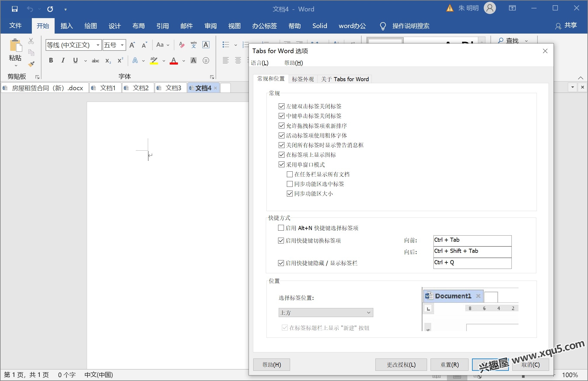Toggle 关闭所有标签时显示警告消息框 checkbox
The width and height of the screenshot is (588, 381).
(282, 145)
